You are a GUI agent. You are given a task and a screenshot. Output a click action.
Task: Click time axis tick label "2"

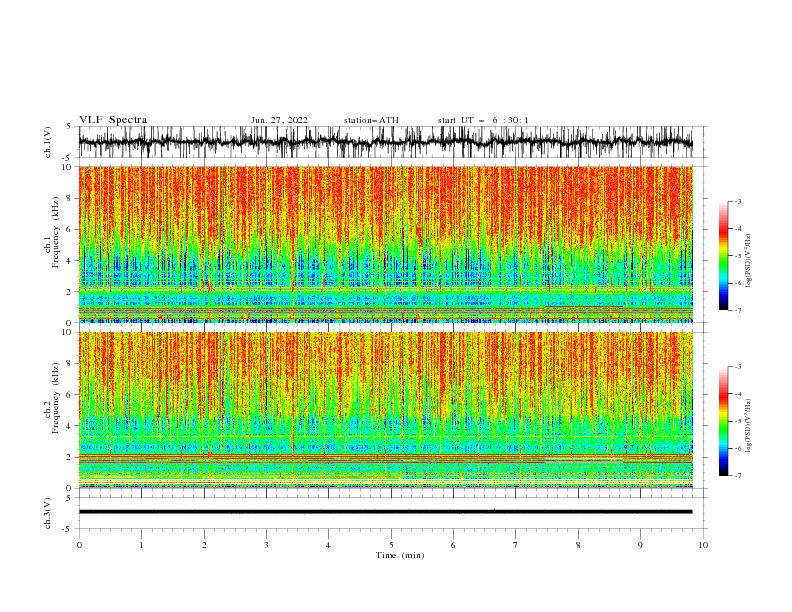204,545
